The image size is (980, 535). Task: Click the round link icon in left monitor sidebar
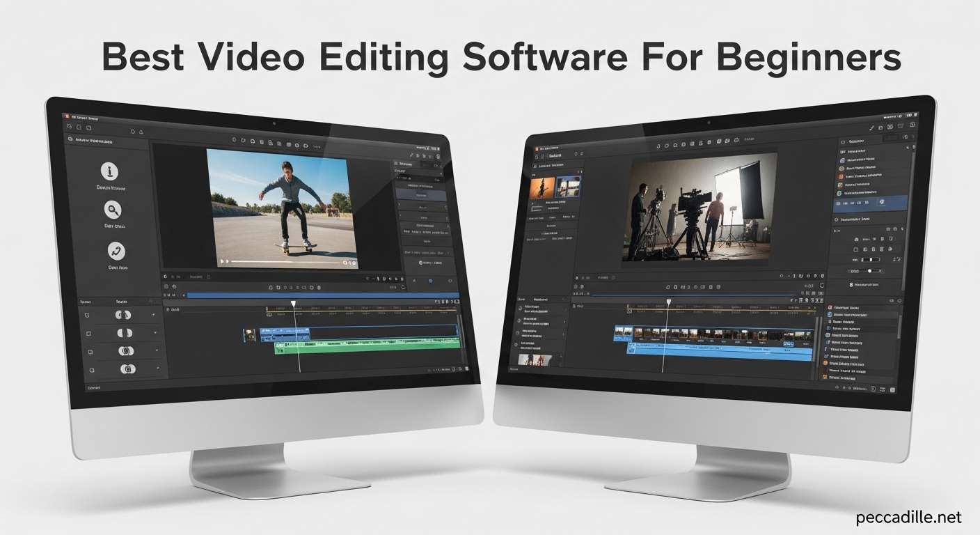(116, 251)
